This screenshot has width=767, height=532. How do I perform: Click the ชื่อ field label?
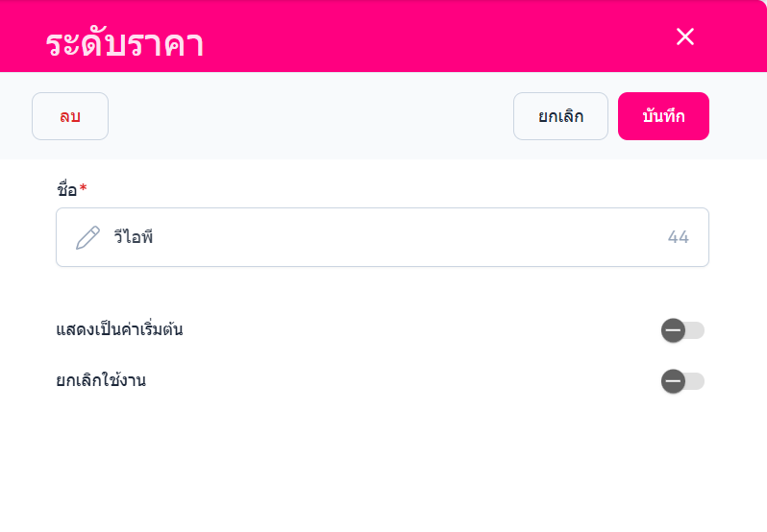[x=66, y=189]
